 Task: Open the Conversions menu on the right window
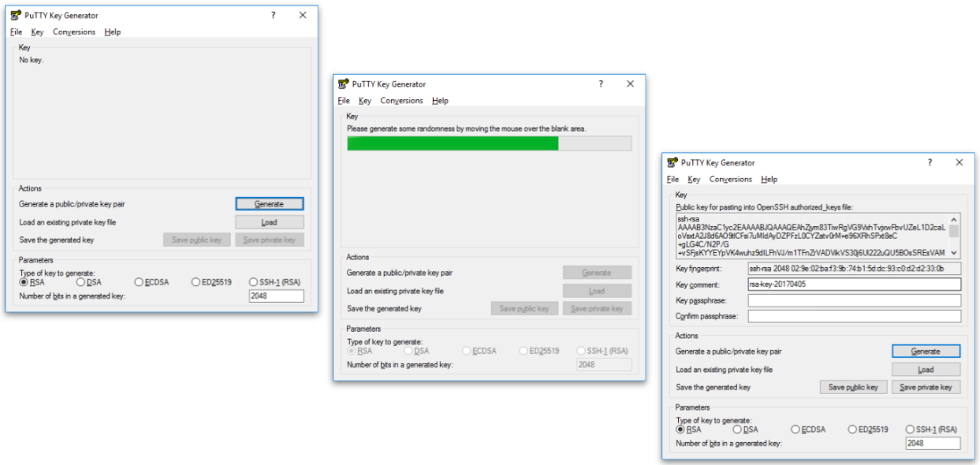tap(731, 179)
